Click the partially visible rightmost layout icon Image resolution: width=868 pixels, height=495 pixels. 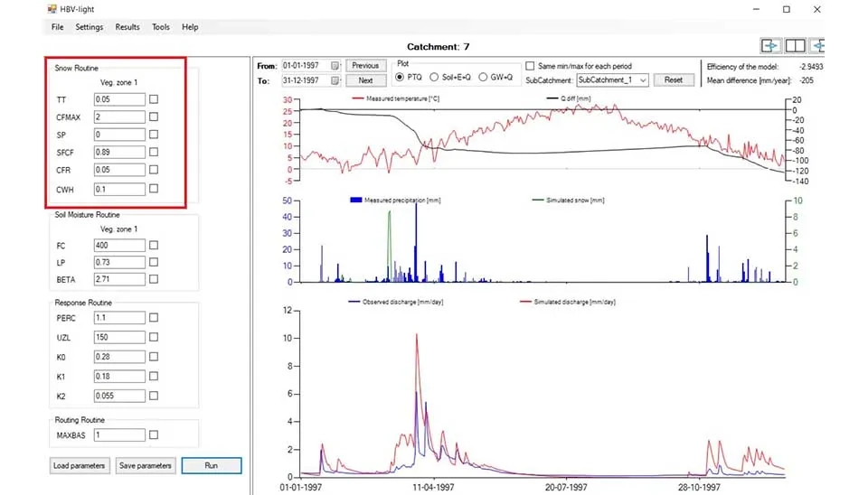[x=817, y=46]
